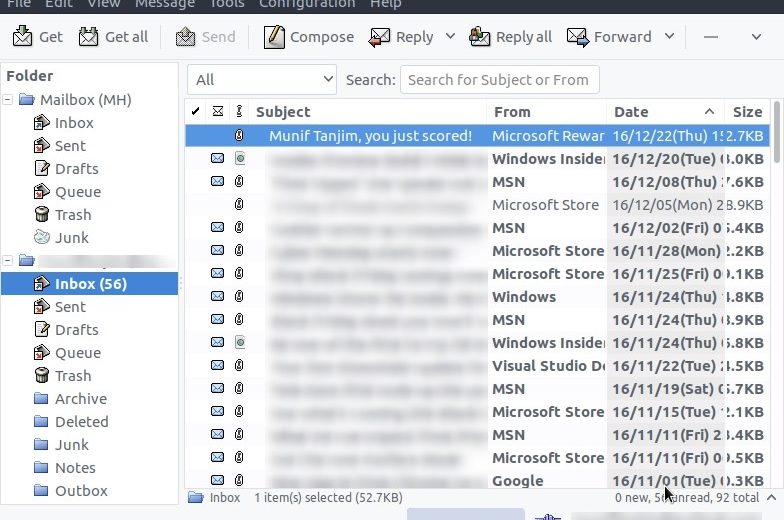The height and width of the screenshot is (520, 784).
Task: Click the Get all icon
Action: [x=88, y=36]
